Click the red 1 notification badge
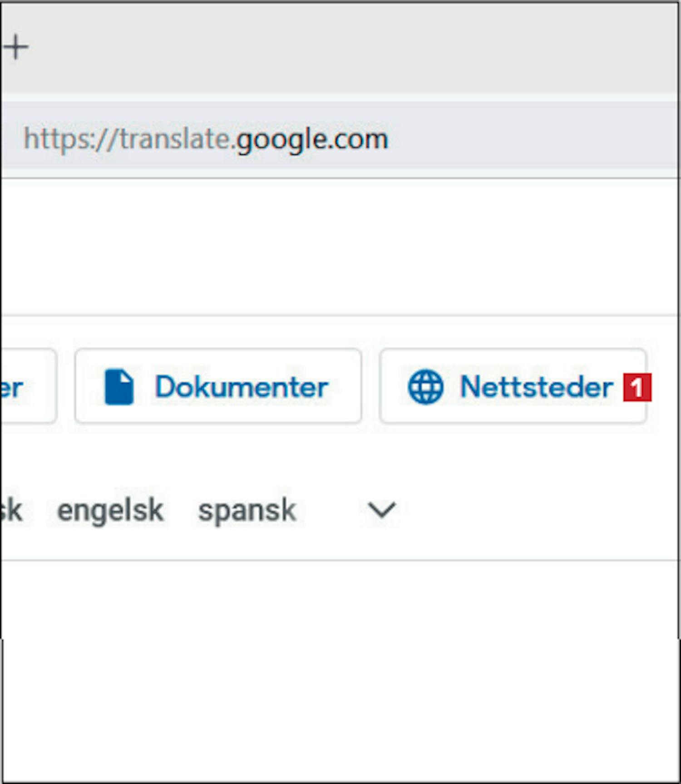 tap(637, 387)
